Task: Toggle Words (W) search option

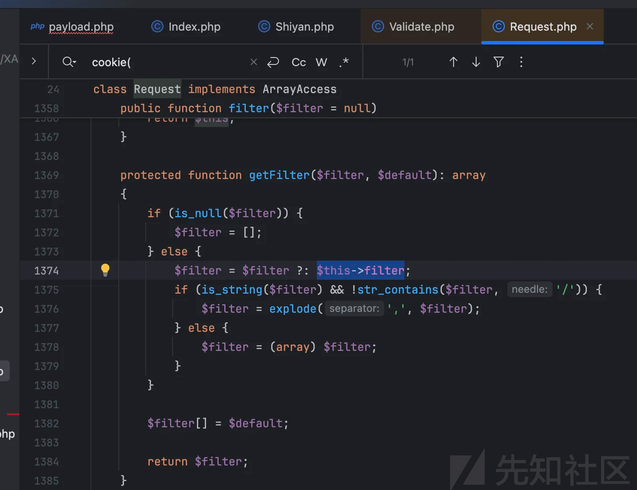Action: pyautogui.click(x=321, y=62)
